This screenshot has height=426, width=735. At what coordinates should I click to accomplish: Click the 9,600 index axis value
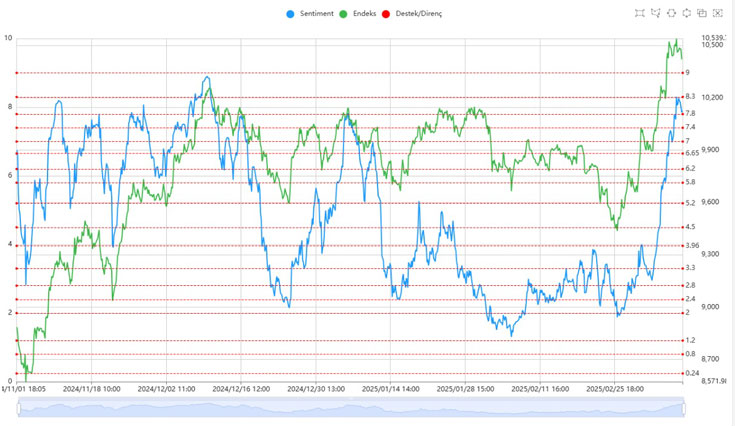pyautogui.click(x=710, y=202)
